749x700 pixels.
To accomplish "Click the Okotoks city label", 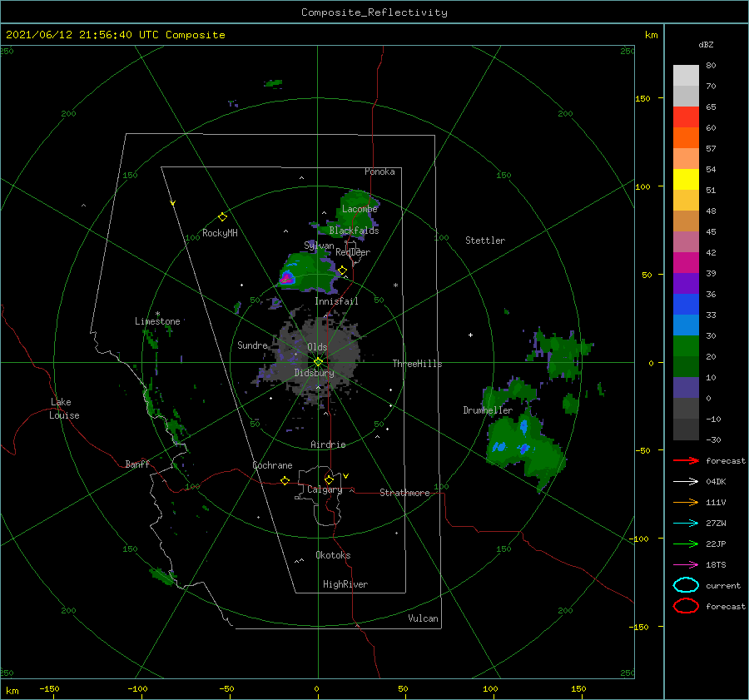I will coord(333,555).
